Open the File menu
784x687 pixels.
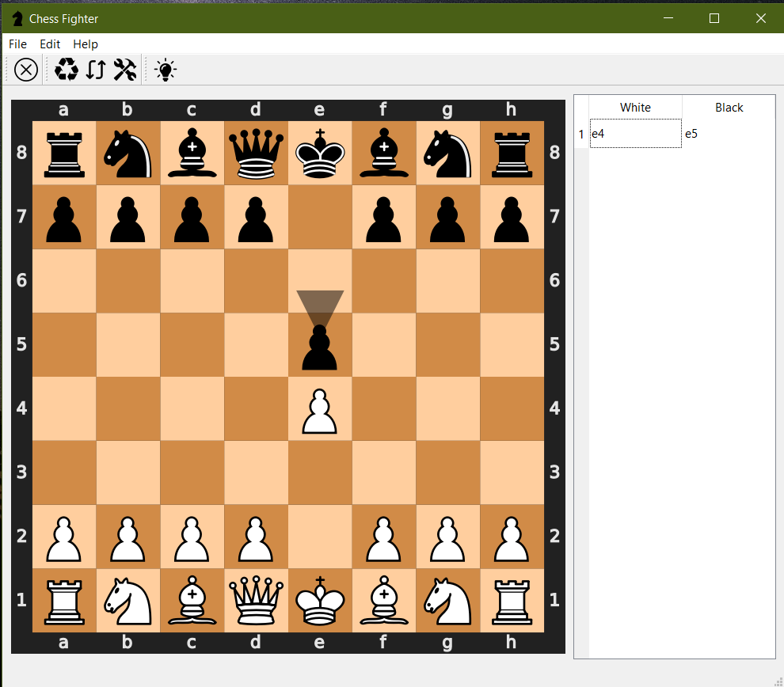coord(17,44)
